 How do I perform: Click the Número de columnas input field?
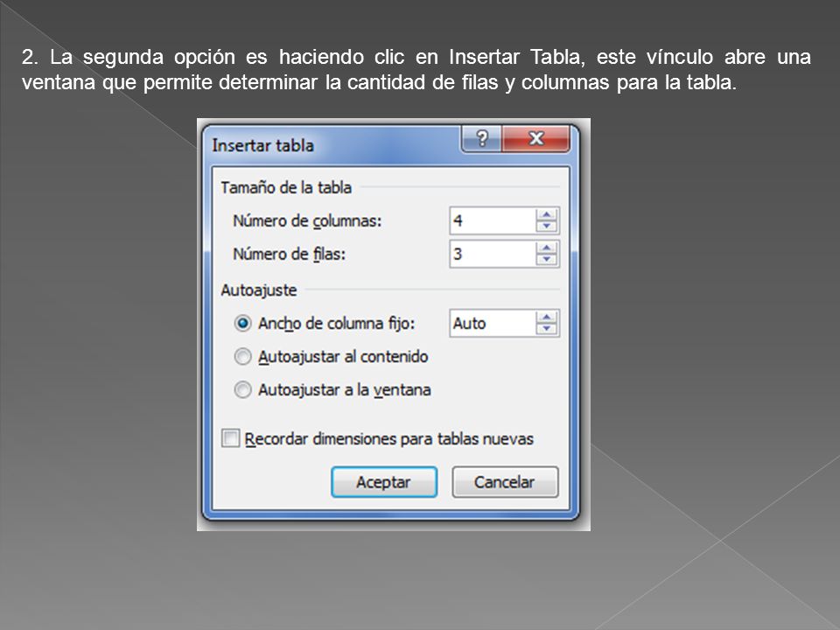pyautogui.click(x=493, y=220)
